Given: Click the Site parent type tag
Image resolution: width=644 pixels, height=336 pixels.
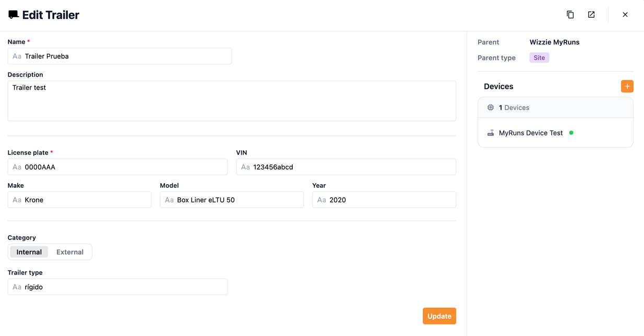Looking at the screenshot, I should tap(539, 58).
